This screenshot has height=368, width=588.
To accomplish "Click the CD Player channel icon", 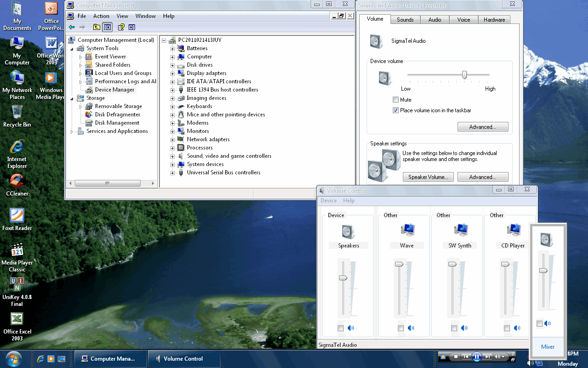I will pyautogui.click(x=513, y=230).
